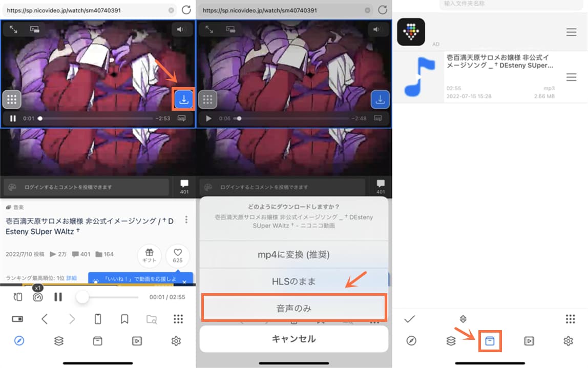Click the video seek bar in middle screenshot

pyautogui.click(x=291, y=118)
